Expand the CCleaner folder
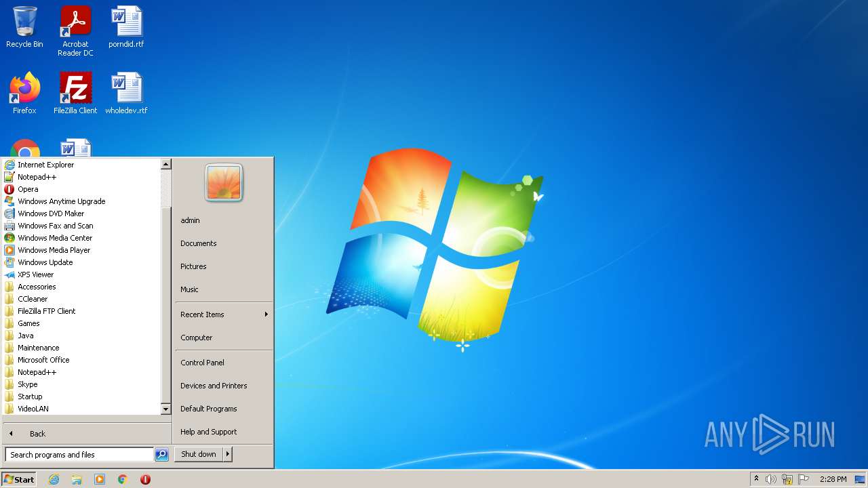 (x=81, y=299)
